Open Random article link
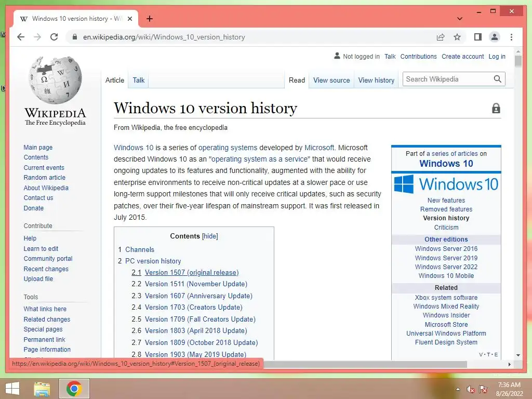 (x=45, y=178)
